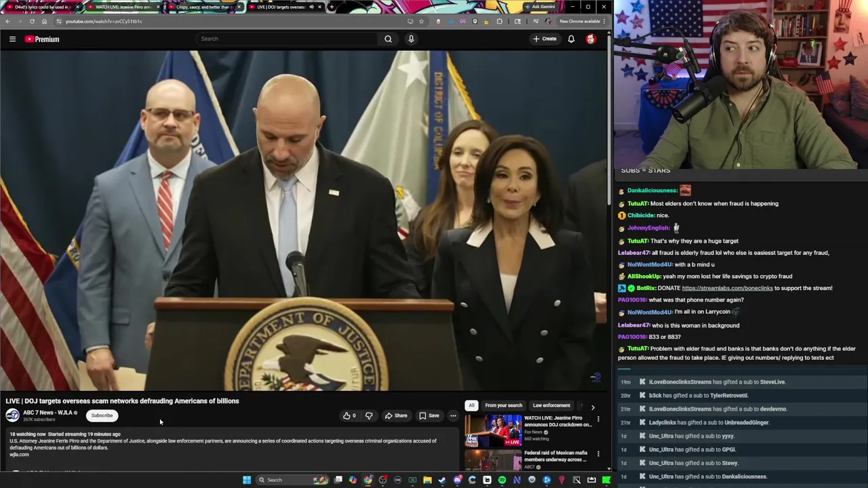Open WATCH LIVE Jeanine Pirro thumbnail
The height and width of the screenshot is (488, 868).
pos(493,431)
